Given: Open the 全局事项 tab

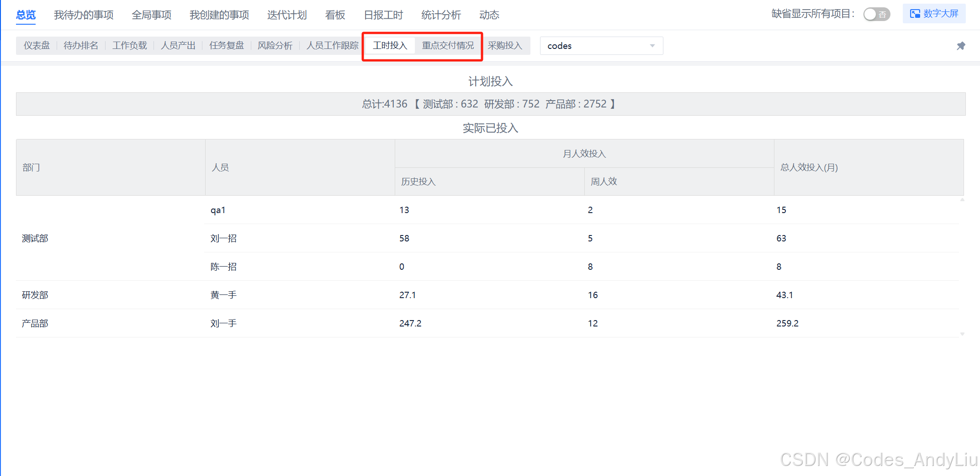Looking at the screenshot, I should [151, 15].
